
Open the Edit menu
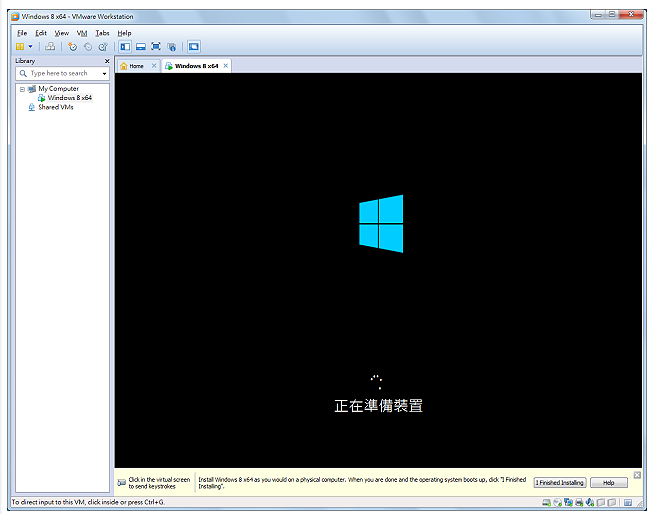click(41, 33)
